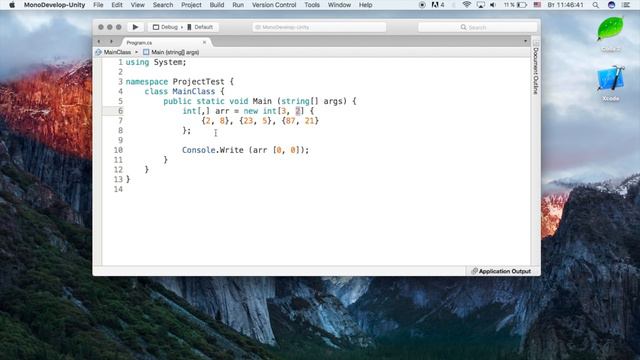Click 'public static void Main' code line
Screen dimensions: 640x360
(x=260, y=101)
